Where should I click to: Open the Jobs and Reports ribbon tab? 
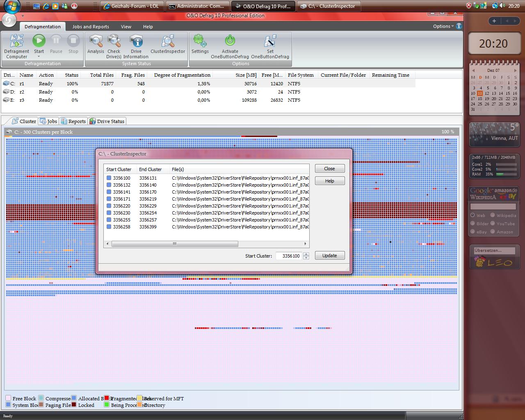[x=91, y=27]
